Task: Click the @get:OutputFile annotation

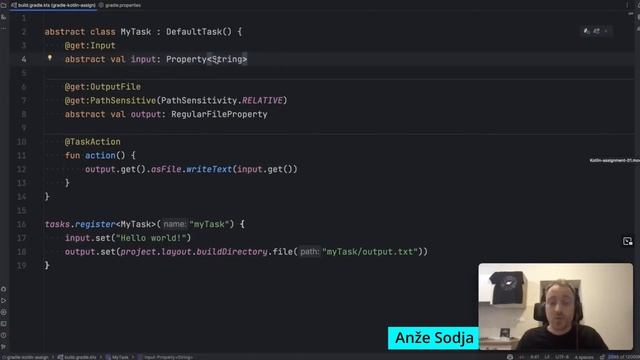Action: (x=103, y=87)
